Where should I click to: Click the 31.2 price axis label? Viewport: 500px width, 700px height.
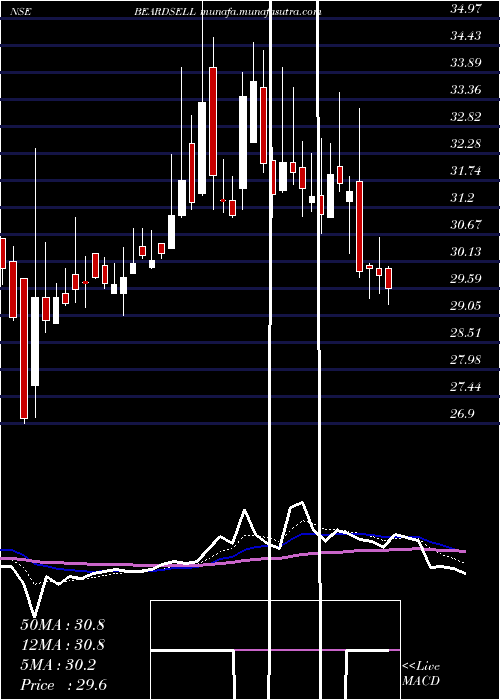462,198
